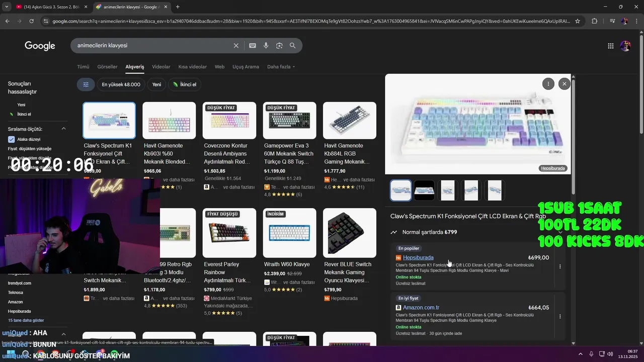This screenshot has height=362, width=644.
Task: Open the three-dot menu on product panel
Action: coord(548,84)
